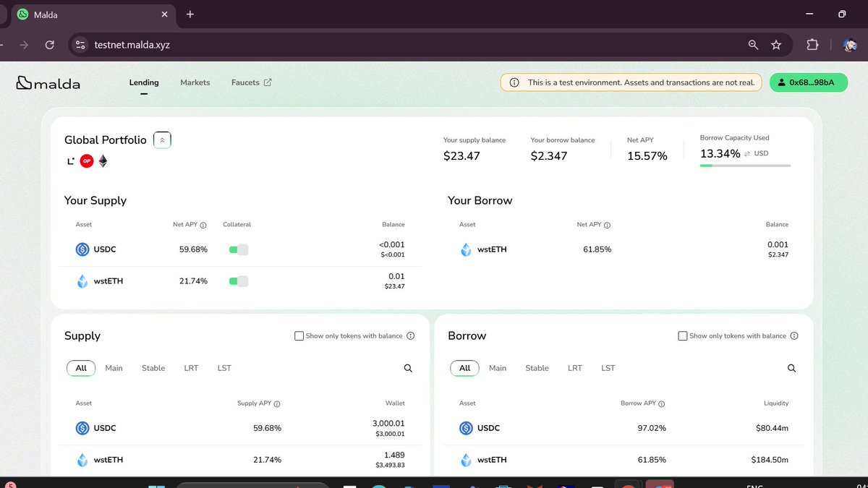Click info icon beside Borrow balance filter
The height and width of the screenshot is (488, 868).
point(794,336)
